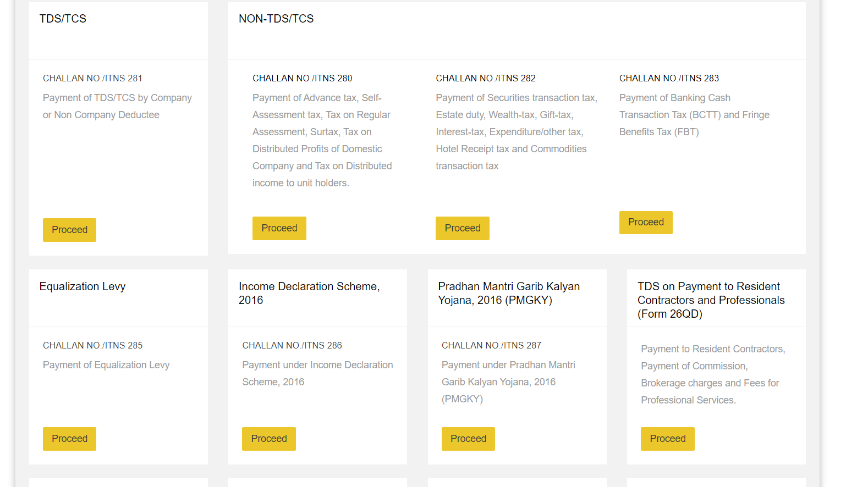Click Proceed for Challan ITNS 281
Viewport: 868px width, 487px height.
click(x=69, y=230)
